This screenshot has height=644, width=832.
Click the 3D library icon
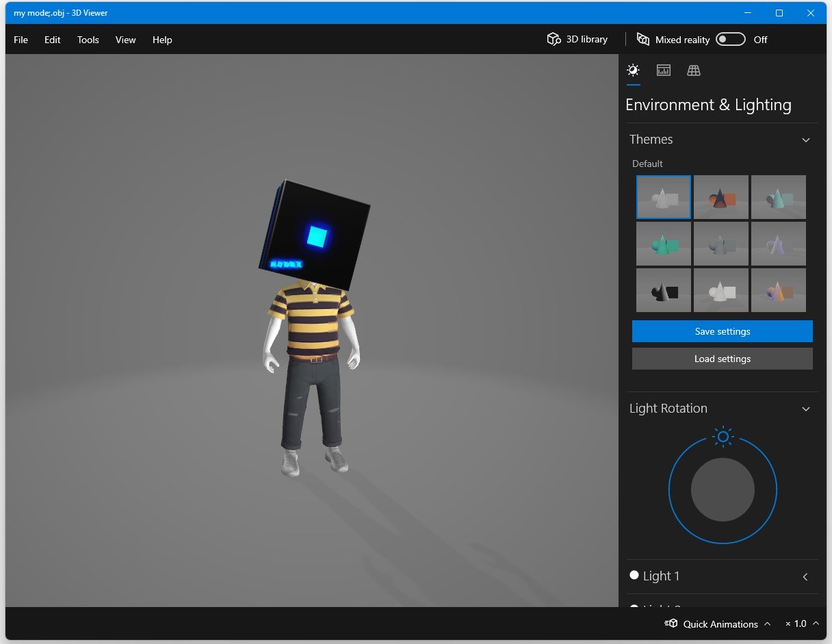(x=553, y=39)
